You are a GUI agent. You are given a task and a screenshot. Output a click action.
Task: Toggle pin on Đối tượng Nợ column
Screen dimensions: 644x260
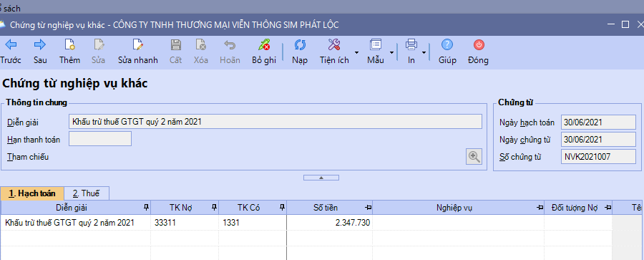608,208
